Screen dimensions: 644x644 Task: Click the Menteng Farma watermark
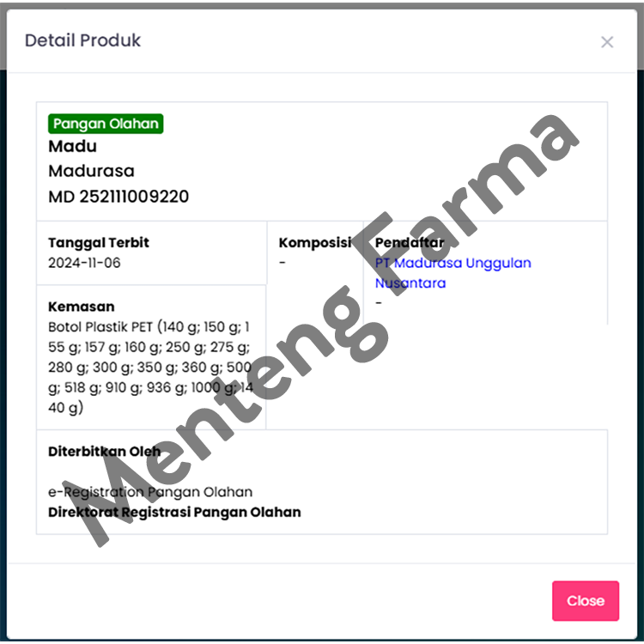point(321,331)
